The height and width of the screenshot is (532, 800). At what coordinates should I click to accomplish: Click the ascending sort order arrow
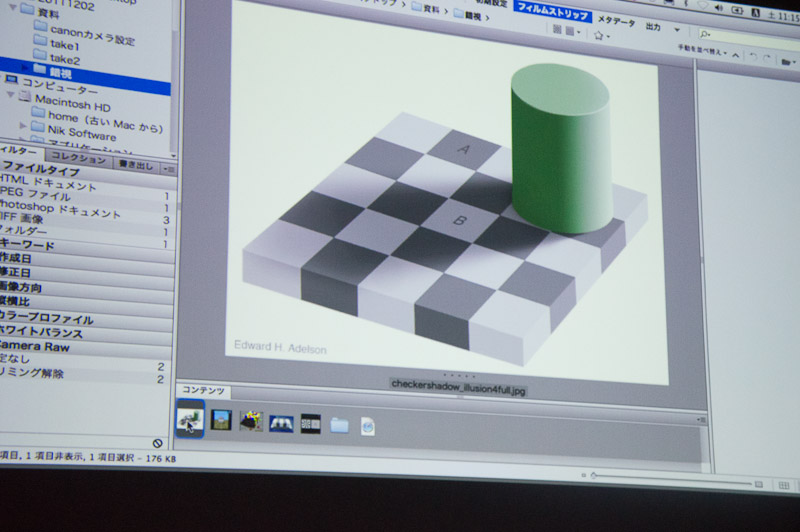735,55
